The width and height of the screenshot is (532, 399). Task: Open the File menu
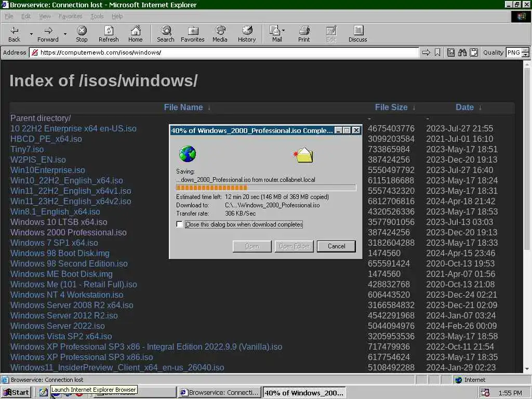click(9, 16)
